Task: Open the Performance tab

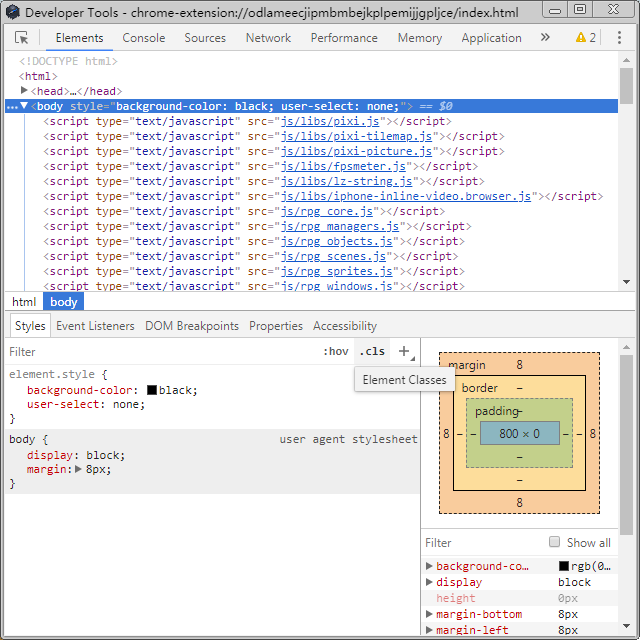Action: click(x=344, y=38)
